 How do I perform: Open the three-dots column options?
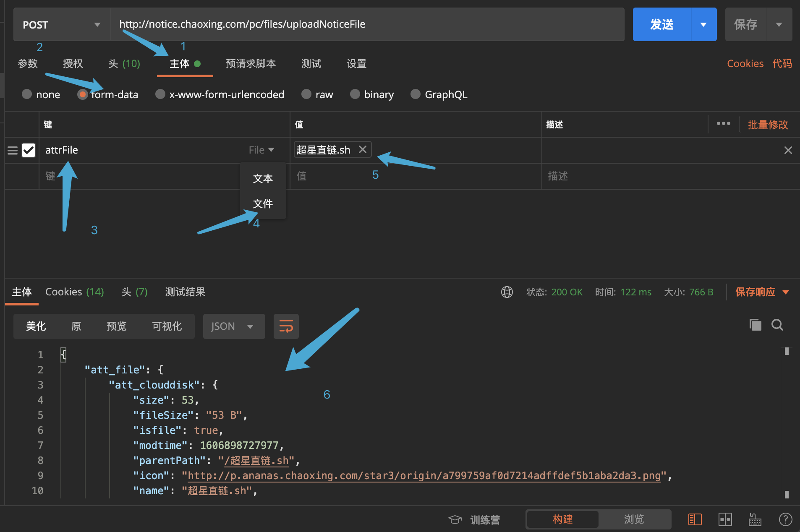(723, 124)
